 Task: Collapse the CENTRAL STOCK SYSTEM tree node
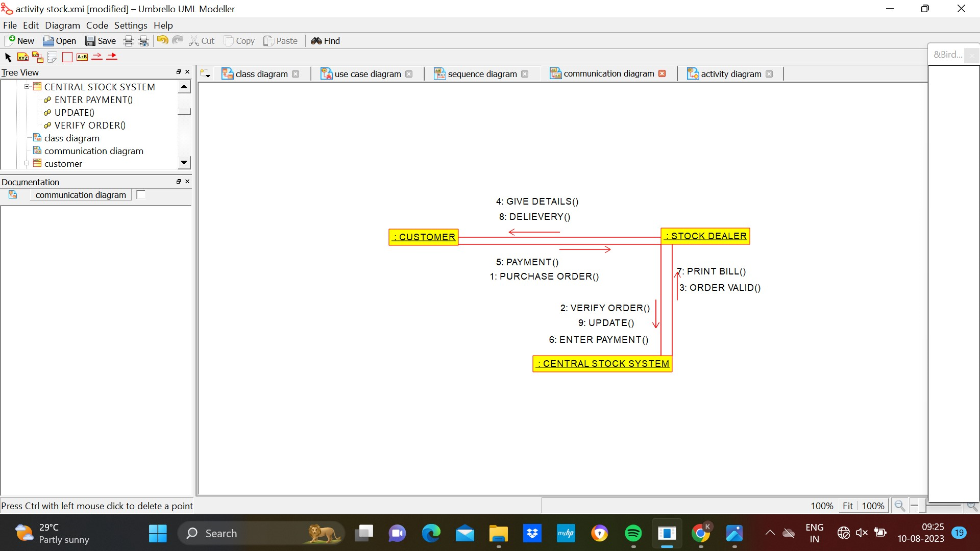27,87
